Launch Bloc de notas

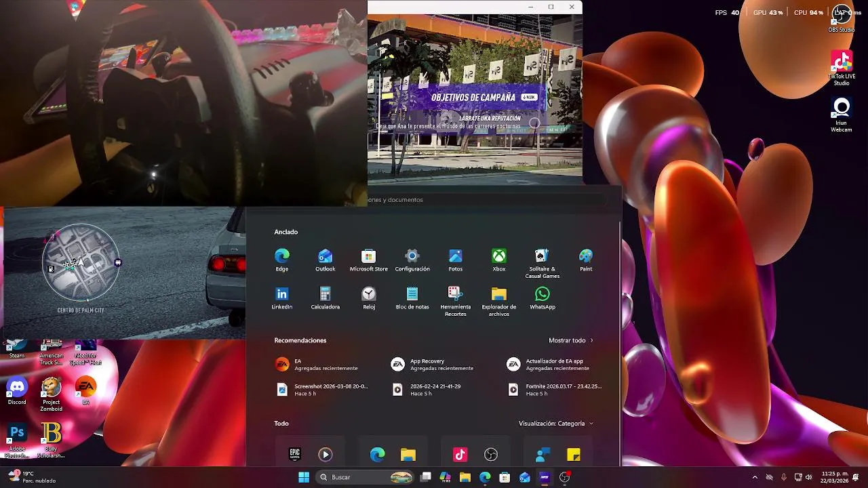[412, 298]
